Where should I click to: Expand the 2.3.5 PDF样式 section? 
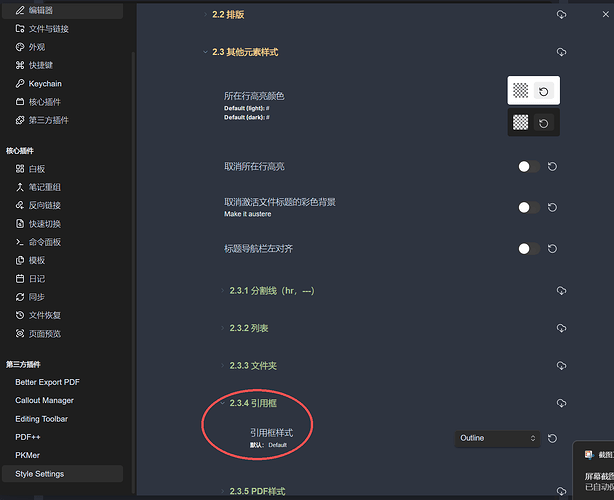click(x=257, y=491)
